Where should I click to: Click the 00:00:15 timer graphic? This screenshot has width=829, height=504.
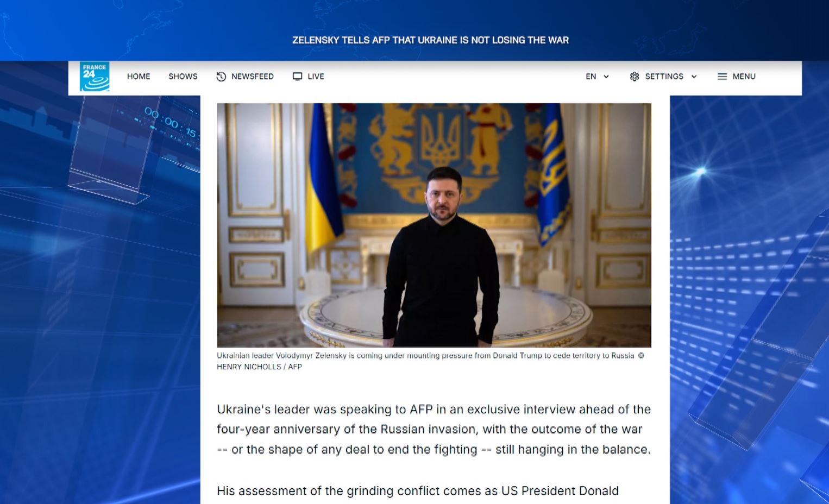click(x=169, y=122)
